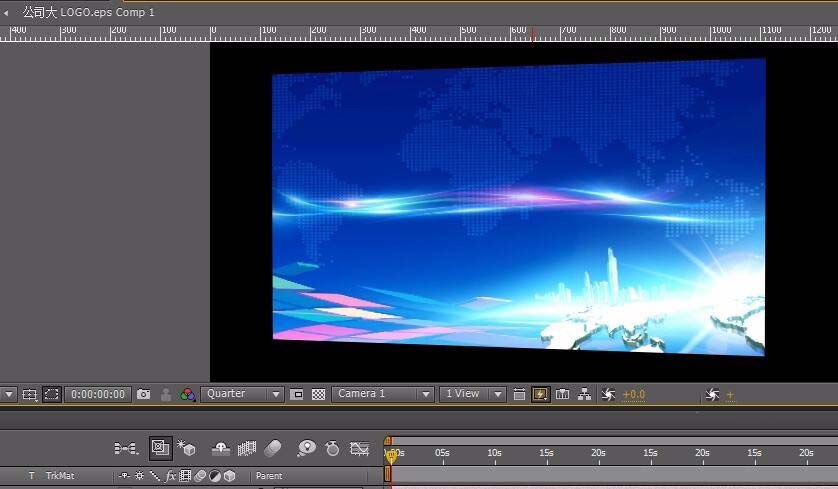The height and width of the screenshot is (489, 838).
Task: Toggle the Region of Interest button
Action: (297, 394)
